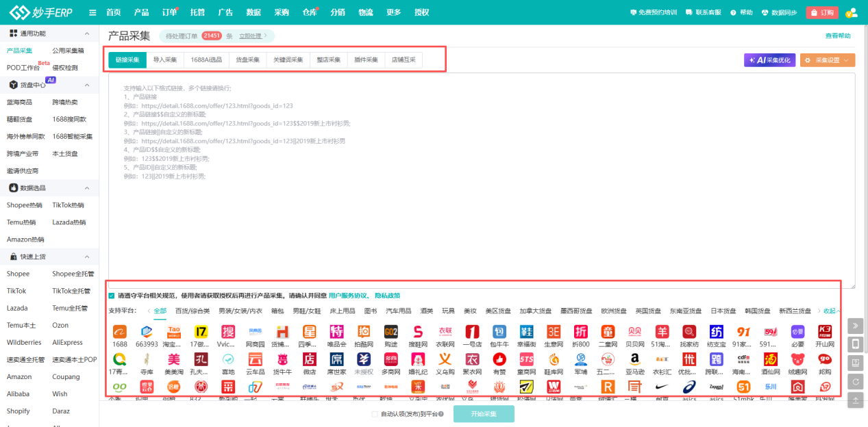Open the 订单 top menu
The height and width of the screenshot is (427, 868).
169,12
